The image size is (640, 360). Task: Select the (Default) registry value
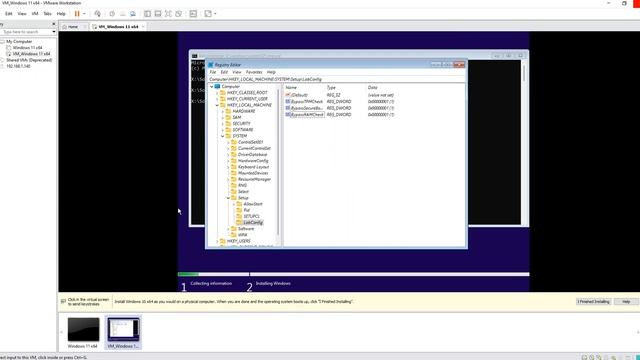click(x=299, y=95)
